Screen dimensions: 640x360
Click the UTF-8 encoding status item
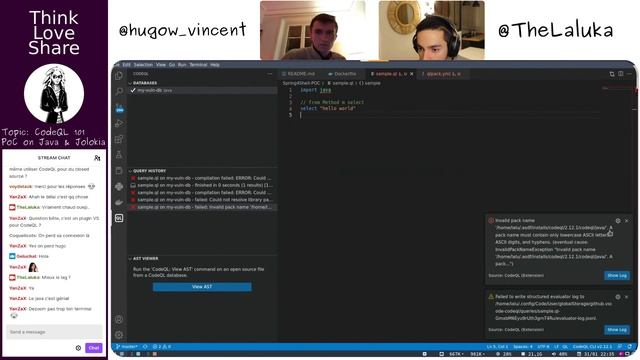coord(543,347)
